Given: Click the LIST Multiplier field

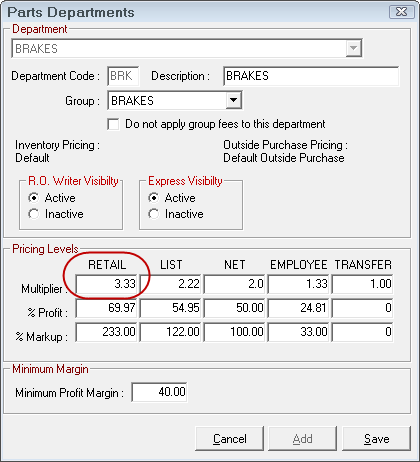Looking at the screenshot, I should 170,284.
